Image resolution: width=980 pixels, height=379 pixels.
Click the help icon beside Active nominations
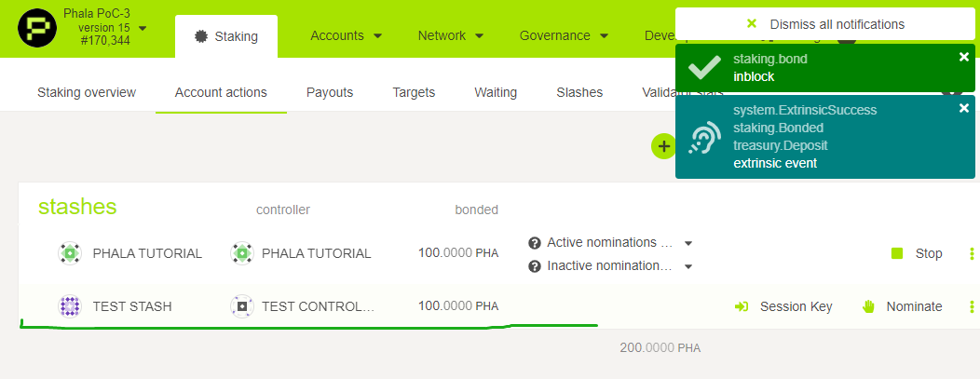coord(535,243)
